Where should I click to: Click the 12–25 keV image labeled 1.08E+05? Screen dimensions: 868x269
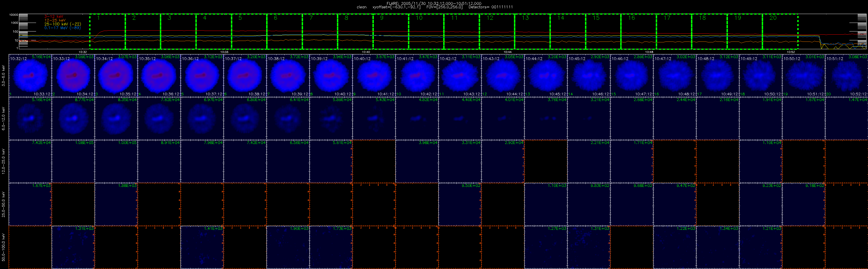point(73,161)
